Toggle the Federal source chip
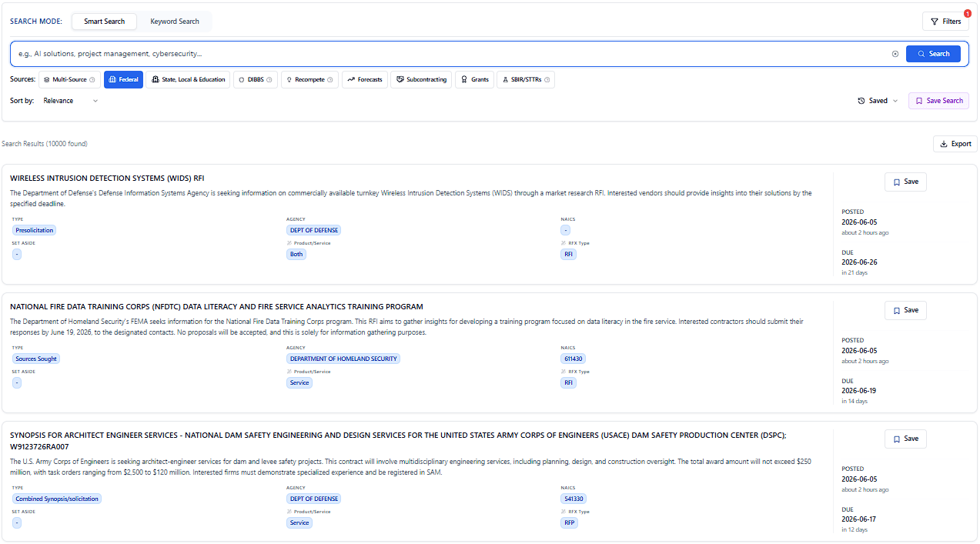 click(123, 80)
